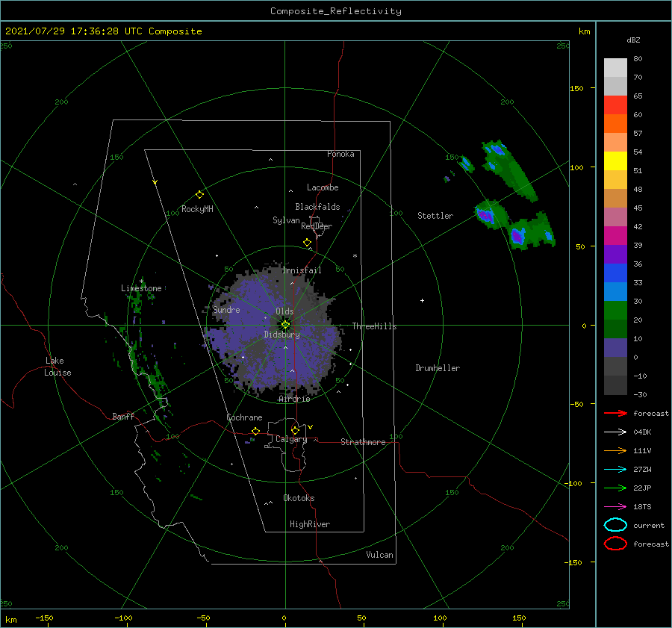
Task: Click the yellow diamond marker below RedDeer
Action: [x=308, y=243]
